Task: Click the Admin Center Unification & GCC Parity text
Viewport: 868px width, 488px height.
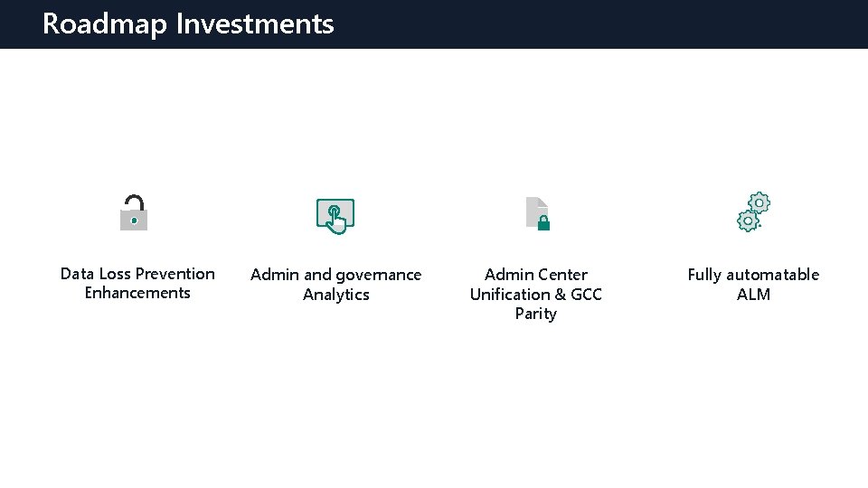Action: [535, 294]
